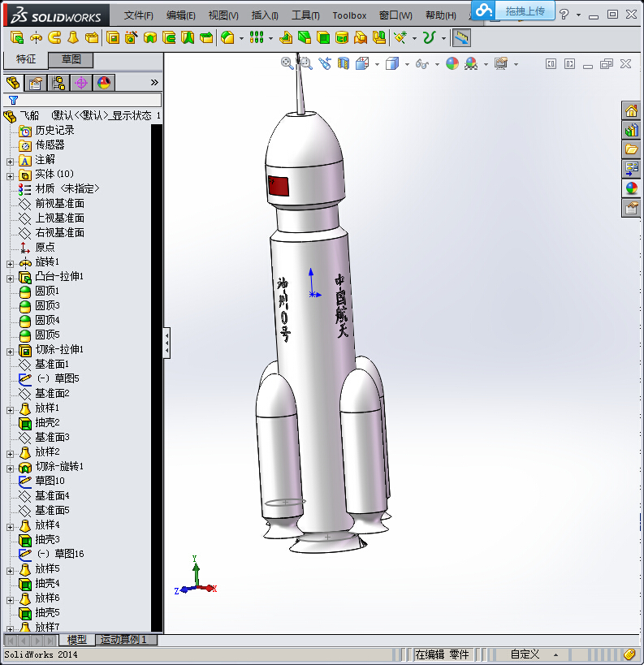Image resolution: width=644 pixels, height=665 pixels.
Task: Open the DimXpertManager panel tab
Action: [81, 83]
